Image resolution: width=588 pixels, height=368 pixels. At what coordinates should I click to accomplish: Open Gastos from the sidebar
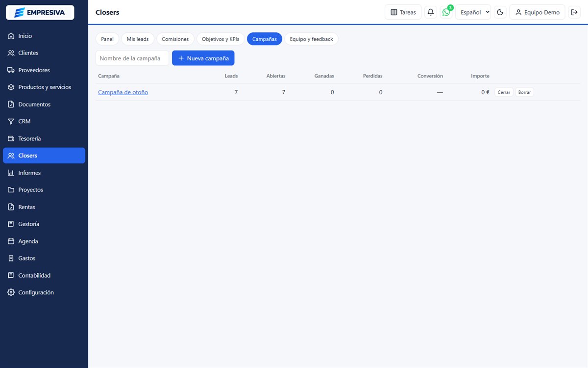[44, 258]
